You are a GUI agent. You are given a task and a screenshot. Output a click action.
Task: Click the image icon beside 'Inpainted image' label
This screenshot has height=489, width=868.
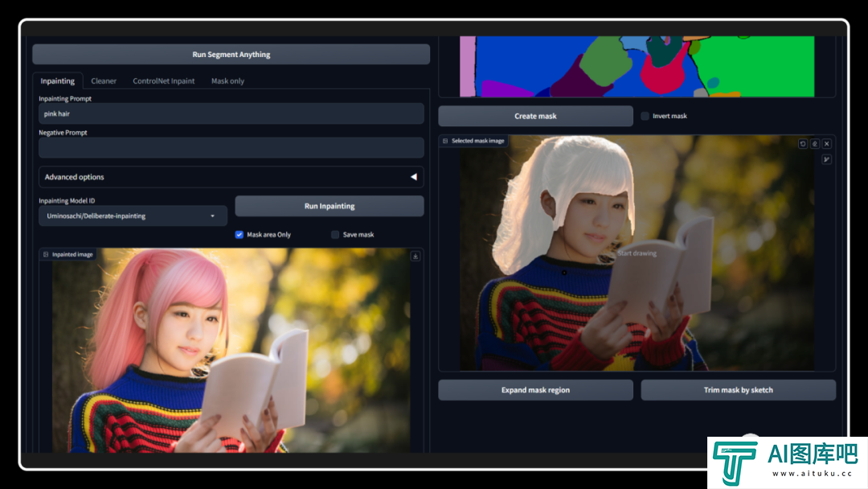coord(46,255)
